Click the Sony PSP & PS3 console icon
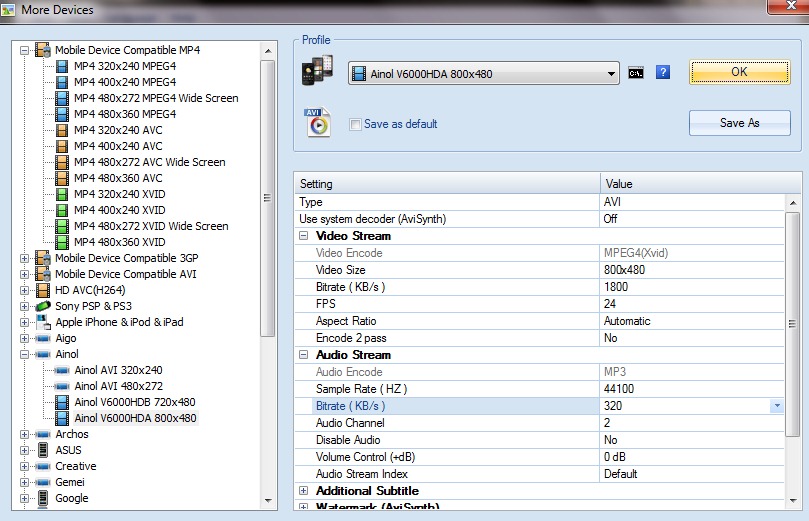The width and height of the screenshot is (809, 521). pos(43,306)
